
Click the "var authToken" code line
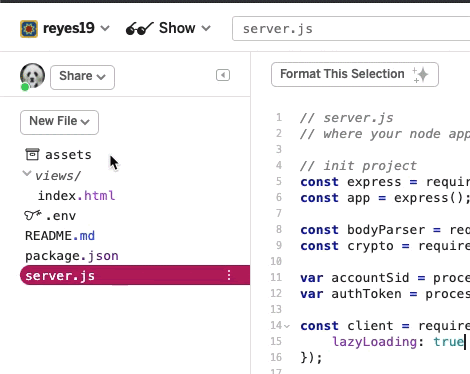(x=385, y=294)
